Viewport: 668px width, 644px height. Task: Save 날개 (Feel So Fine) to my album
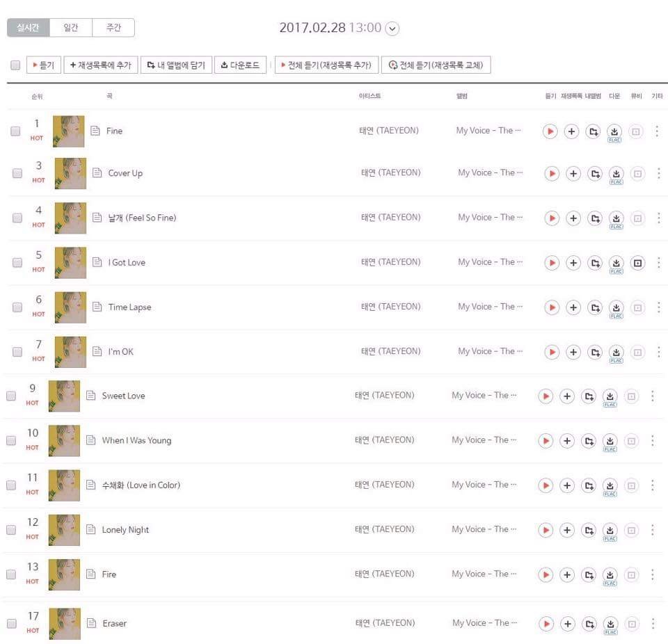pos(595,218)
